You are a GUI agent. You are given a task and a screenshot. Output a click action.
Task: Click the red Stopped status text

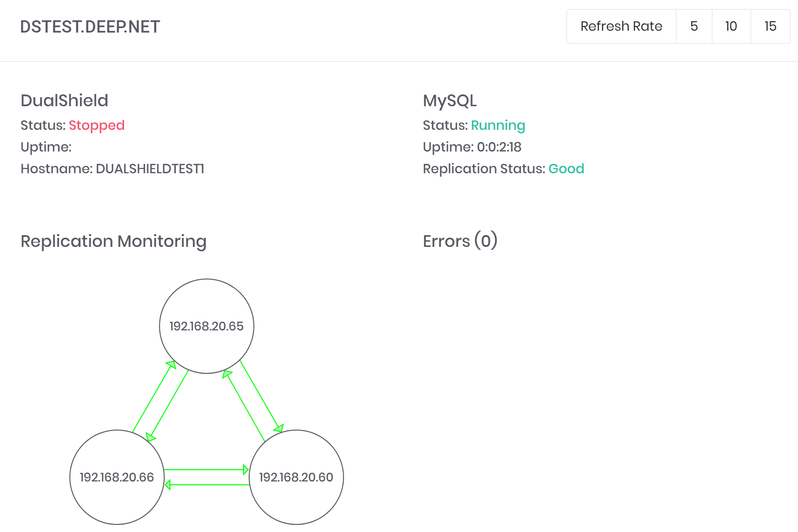(x=97, y=125)
